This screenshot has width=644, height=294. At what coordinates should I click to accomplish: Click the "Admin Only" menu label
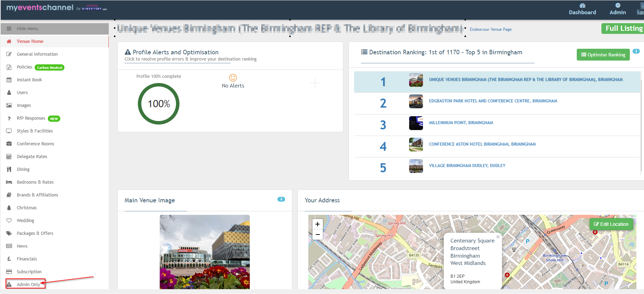pos(28,285)
